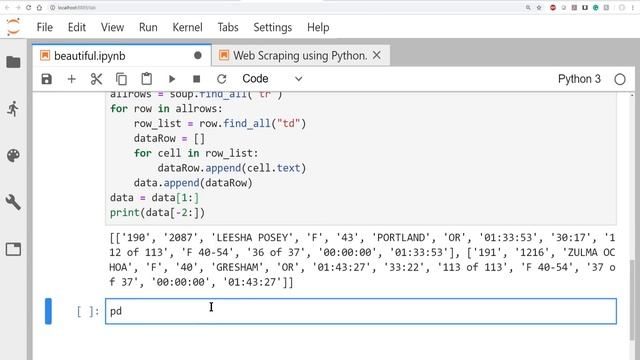
Task: Click the kernel status circle indicator
Action: [x=620, y=79]
